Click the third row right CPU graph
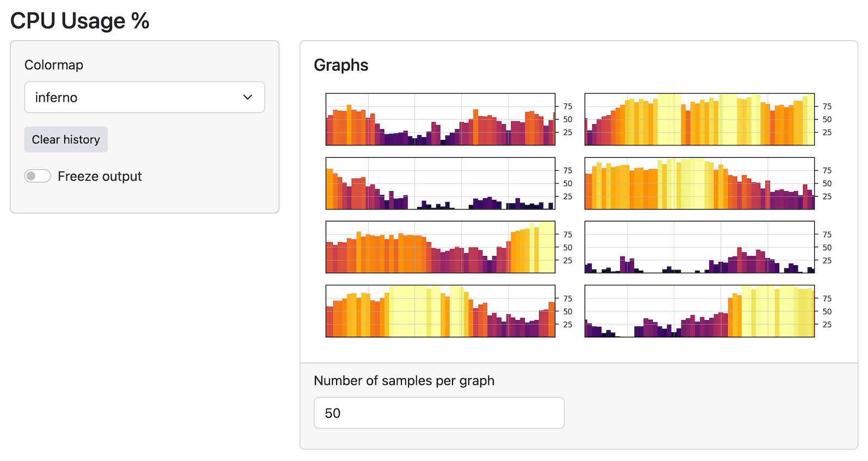Screen dimensions: 868x461 point(699,247)
